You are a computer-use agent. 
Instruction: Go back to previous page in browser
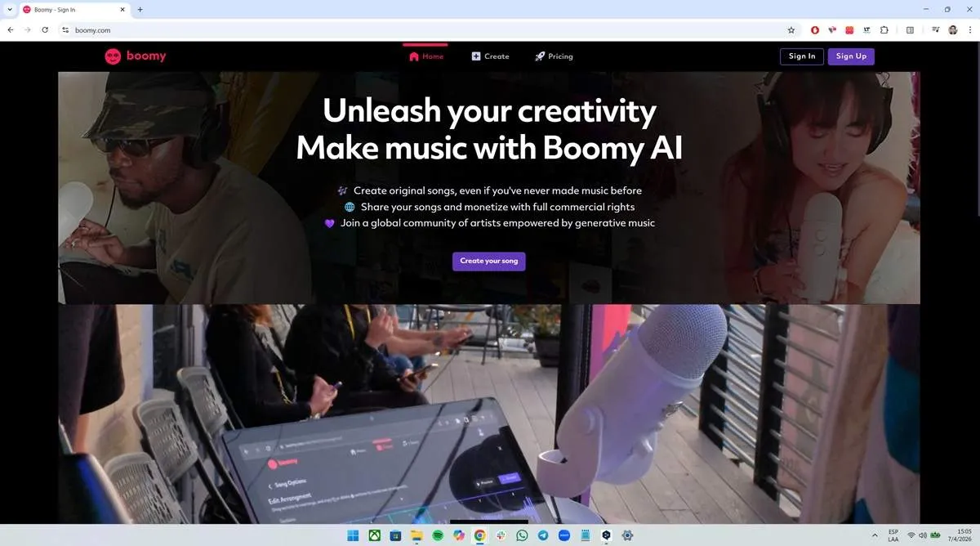pyautogui.click(x=11, y=30)
